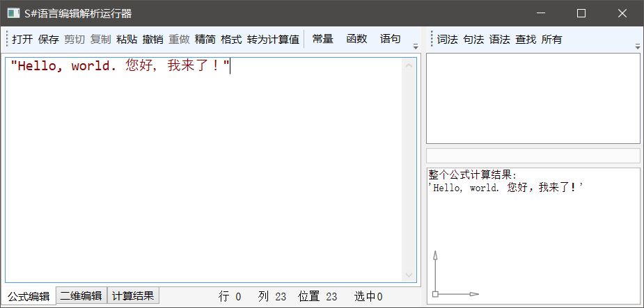Open the 常量 (Constants) menu

click(322, 39)
